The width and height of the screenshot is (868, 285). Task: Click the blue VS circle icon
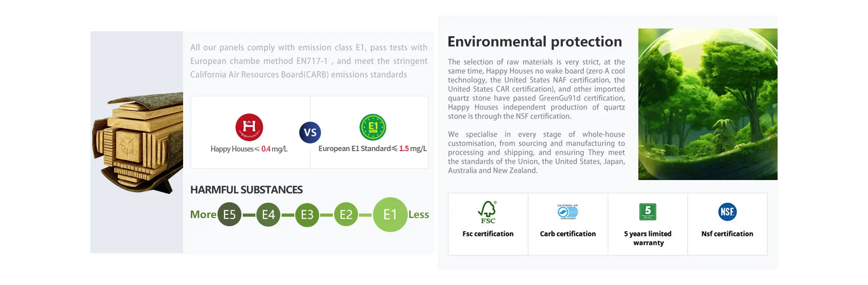point(310,133)
